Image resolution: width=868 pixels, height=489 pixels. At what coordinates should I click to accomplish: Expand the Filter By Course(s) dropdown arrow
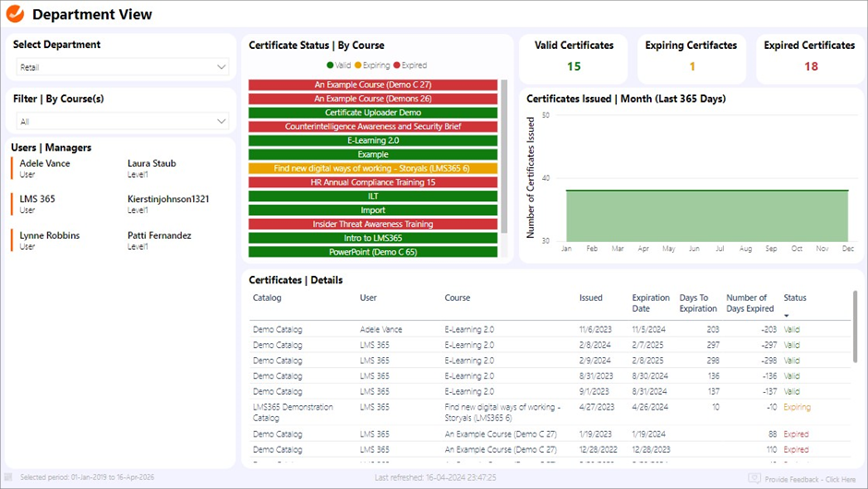pos(222,121)
